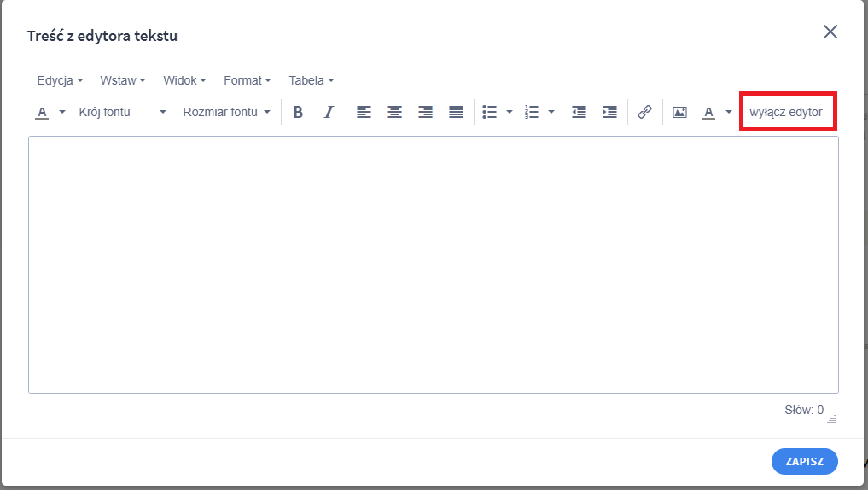Center align the text
This screenshot has width=868, height=490.
[x=394, y=112]
